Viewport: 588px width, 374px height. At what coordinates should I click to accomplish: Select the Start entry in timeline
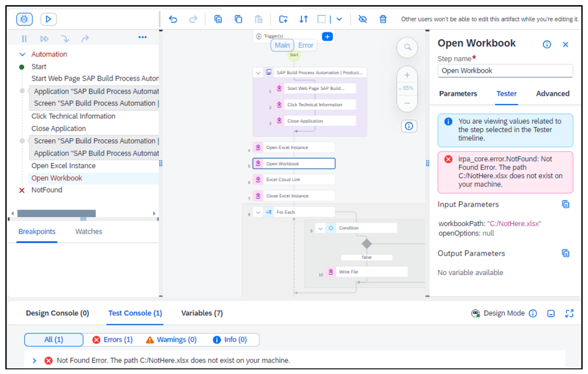tap(39, 67)
